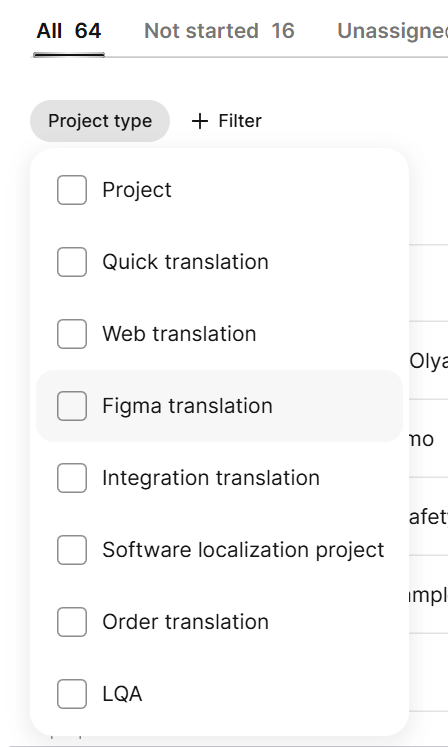Pick the Order translation option label
448x747 pixels.
pos(185,622)
